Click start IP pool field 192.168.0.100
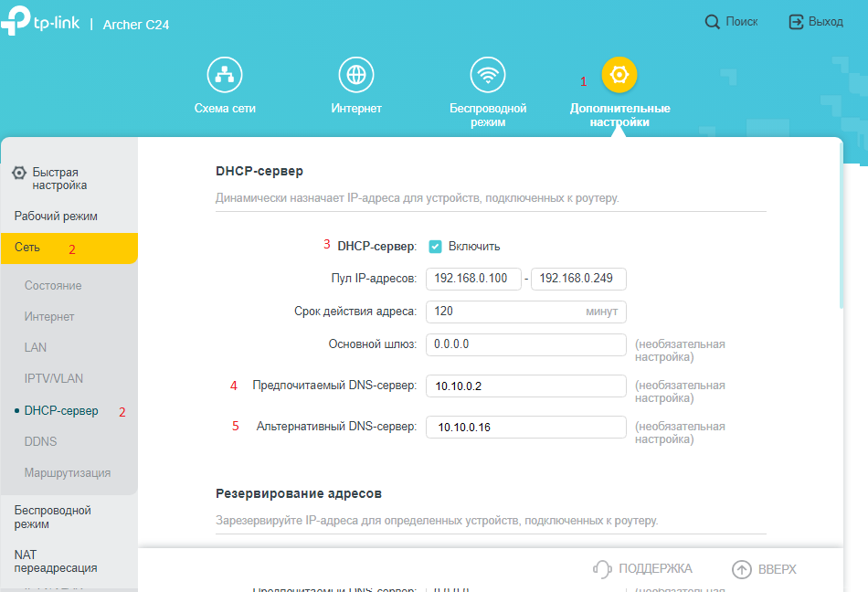Viewport: 868px width, 592px height. tap(473, 279)
